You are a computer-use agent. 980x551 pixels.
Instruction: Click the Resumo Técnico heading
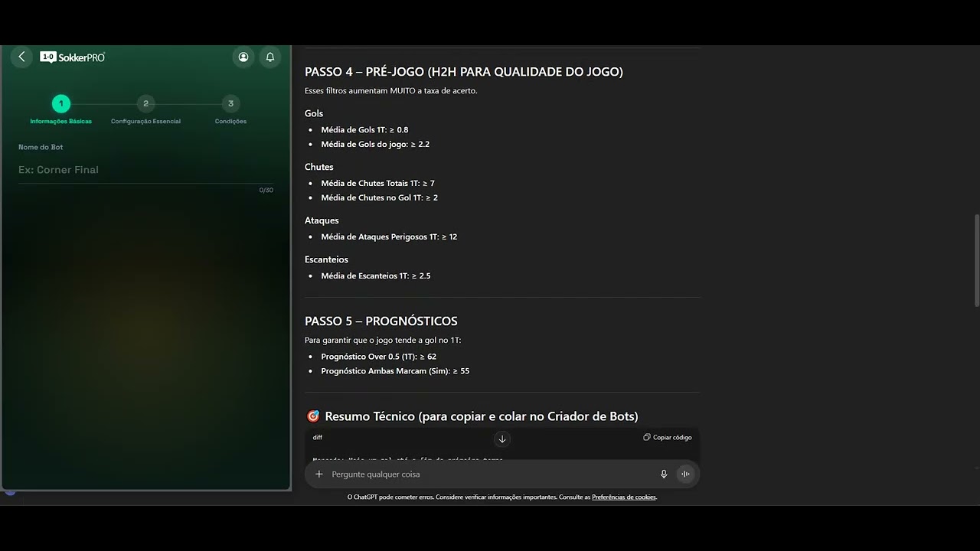(x=472, y=416)
